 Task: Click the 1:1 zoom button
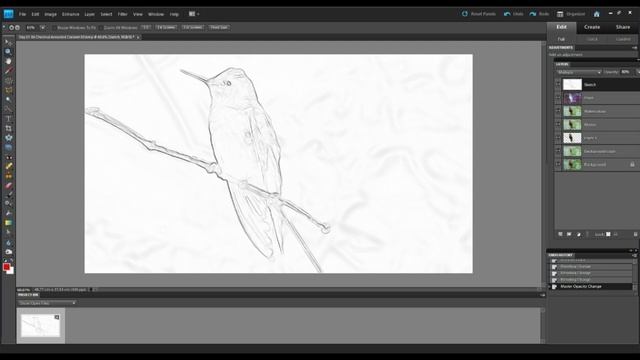click(146, 27)
